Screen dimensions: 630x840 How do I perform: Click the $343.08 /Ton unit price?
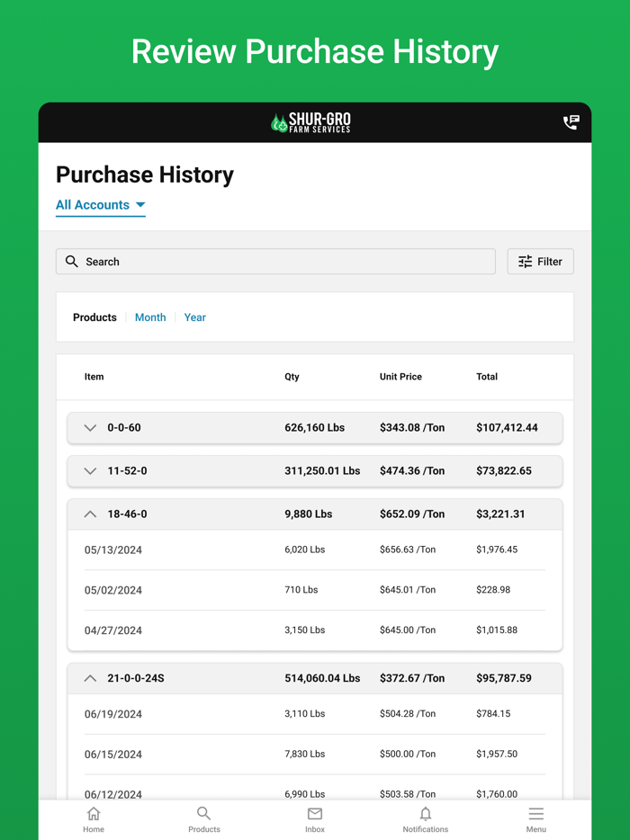412,427
